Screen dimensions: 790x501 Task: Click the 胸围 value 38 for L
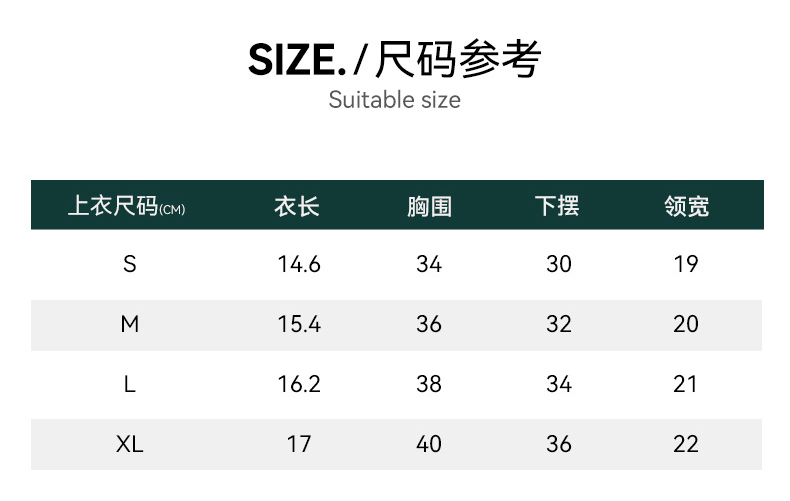pyautogui.click(x=429, y=384)
